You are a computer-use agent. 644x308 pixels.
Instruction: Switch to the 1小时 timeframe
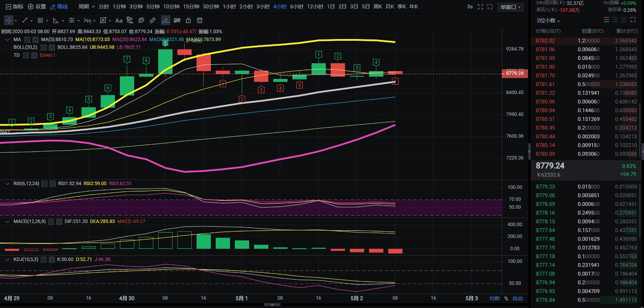pyautogui.click(x=229, y=7)
